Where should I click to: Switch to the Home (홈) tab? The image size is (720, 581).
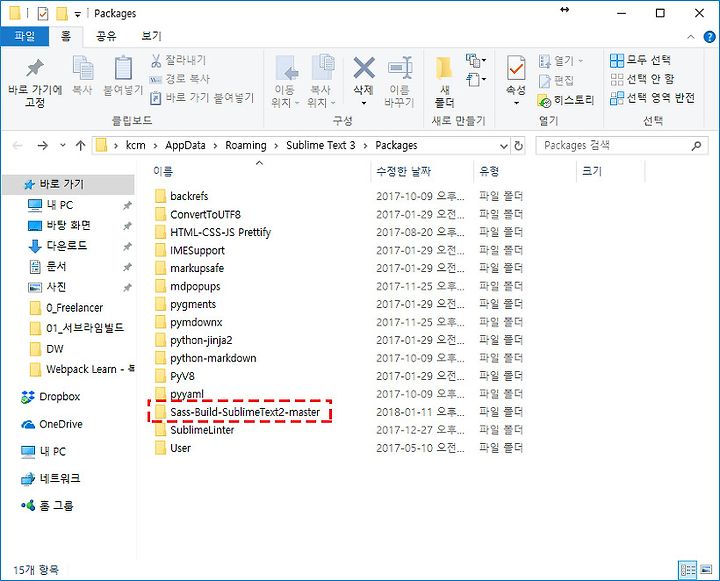(66, 36)
